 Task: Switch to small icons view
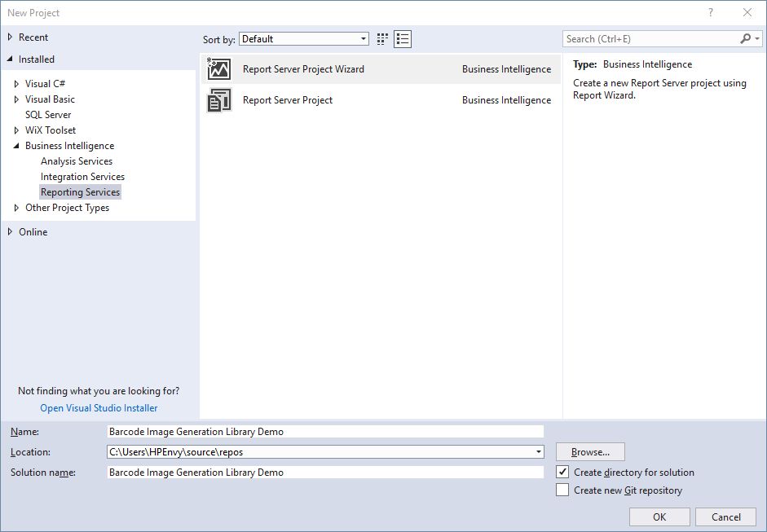point(382,39)
